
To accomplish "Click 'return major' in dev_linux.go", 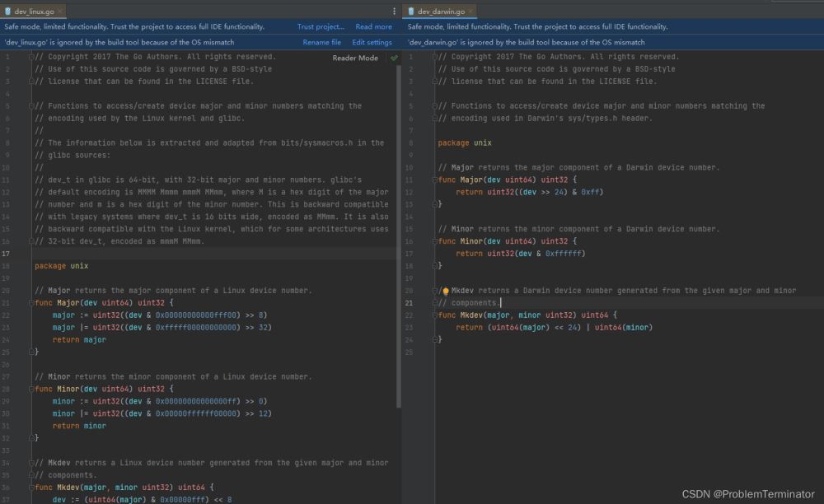I will point(79,340).
